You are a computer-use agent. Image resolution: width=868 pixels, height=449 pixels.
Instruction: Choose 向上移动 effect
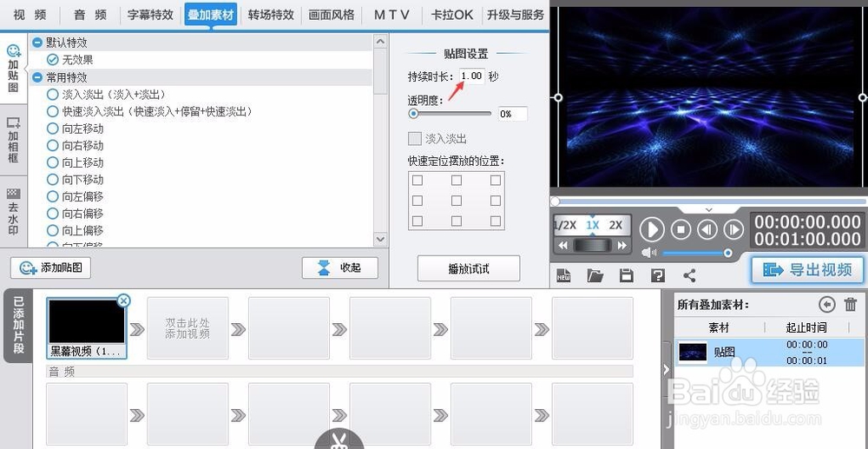pos(76,162)
